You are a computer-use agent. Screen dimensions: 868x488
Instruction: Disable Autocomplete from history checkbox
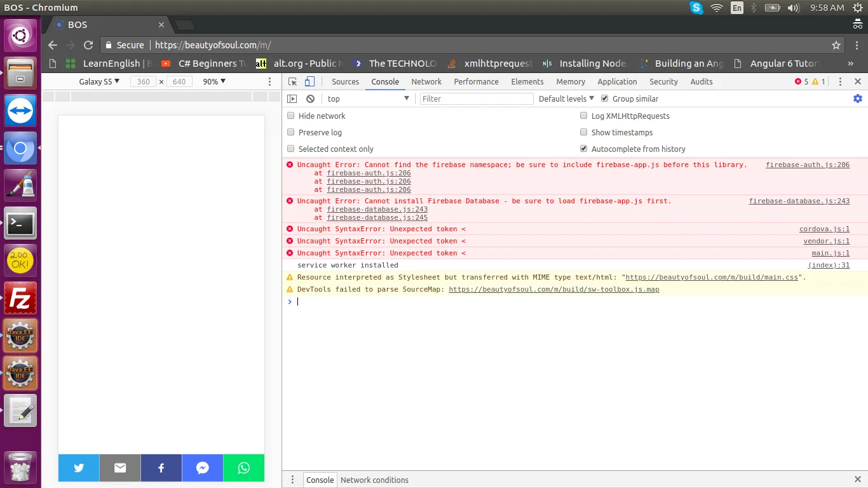click(x=584, y=149)
